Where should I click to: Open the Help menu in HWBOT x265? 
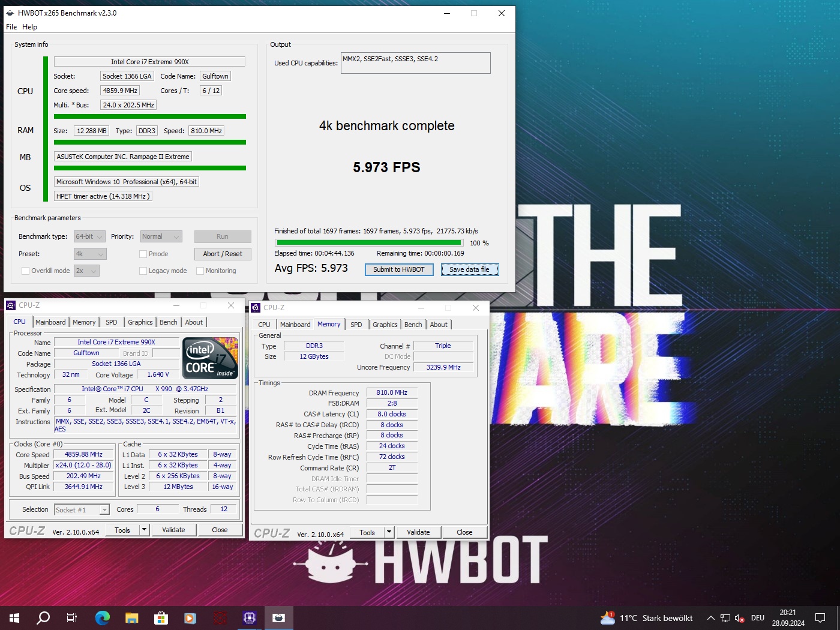click(x=29, y=27)
